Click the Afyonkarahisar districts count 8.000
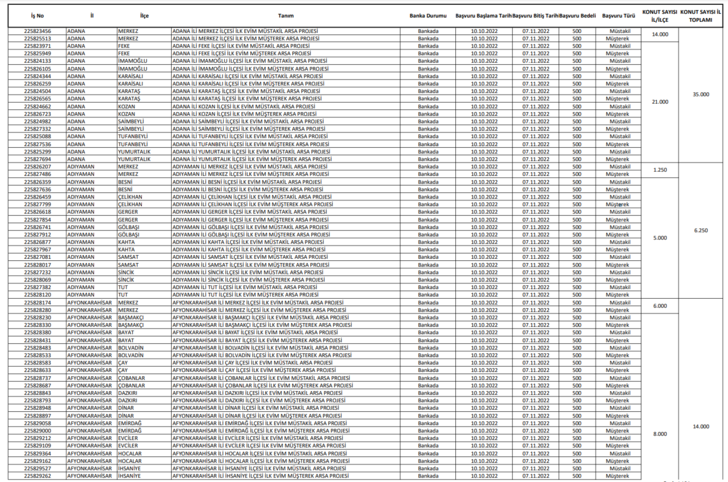Image resolution: width=728 pixels, height=482 pixels. click(x=660, y=434)
